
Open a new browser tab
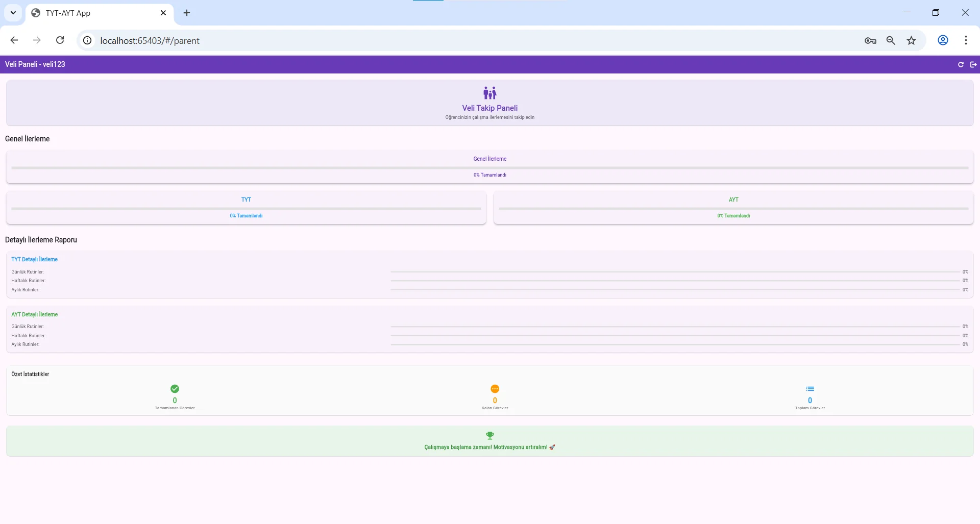tap(187, 13)
